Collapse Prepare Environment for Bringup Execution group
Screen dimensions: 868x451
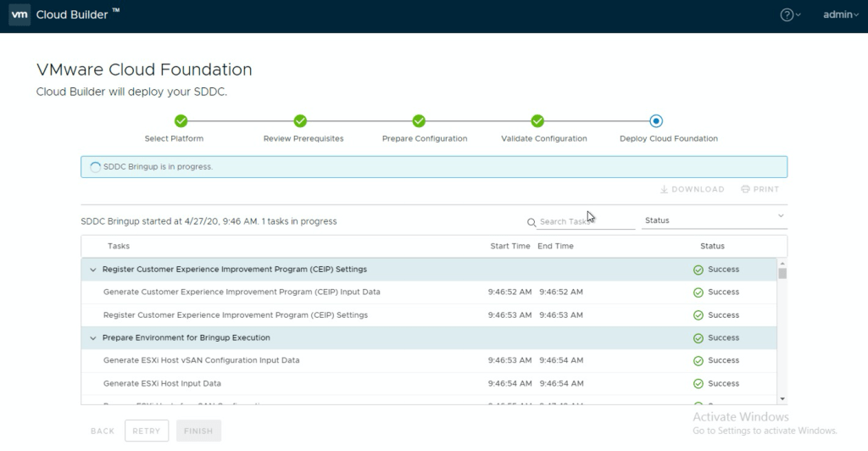[93, 338]
